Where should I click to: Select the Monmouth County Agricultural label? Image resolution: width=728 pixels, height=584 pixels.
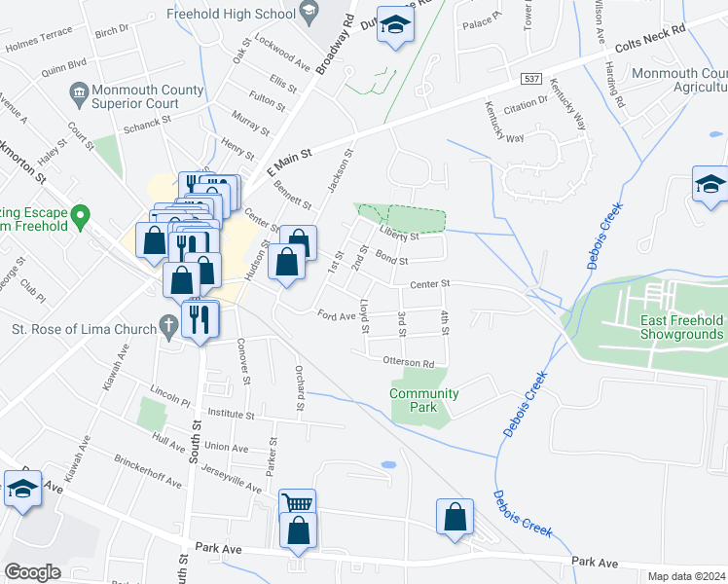click(x=679, y=80)
